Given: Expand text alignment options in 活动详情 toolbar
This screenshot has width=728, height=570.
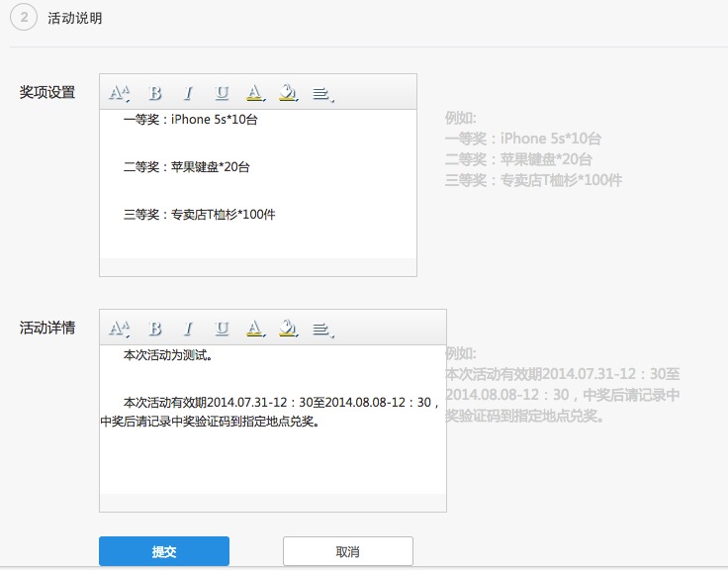Looking at the screenshot, I should click(x=321, y=329).
